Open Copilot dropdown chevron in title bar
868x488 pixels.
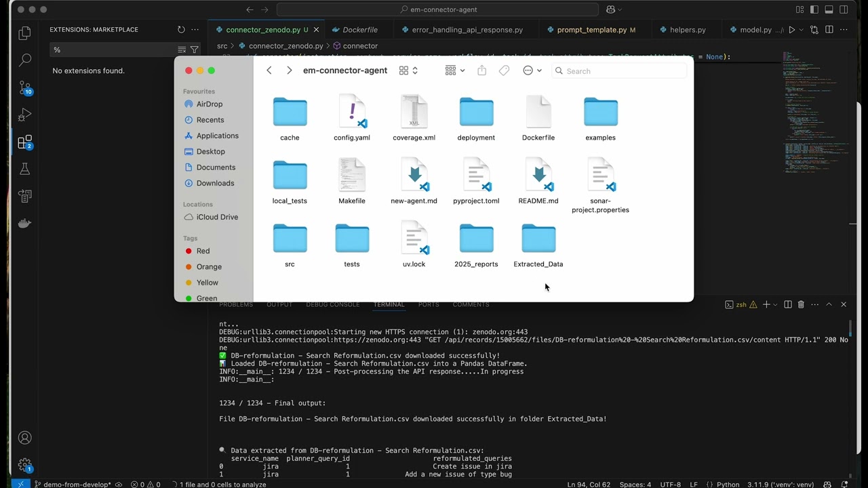tap(620, 9)
